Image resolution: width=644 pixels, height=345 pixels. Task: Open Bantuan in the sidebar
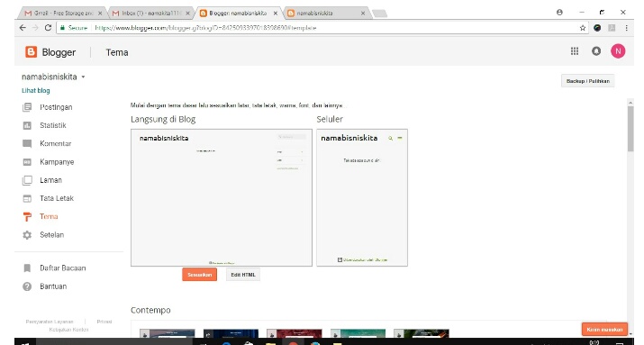point(53,286)
